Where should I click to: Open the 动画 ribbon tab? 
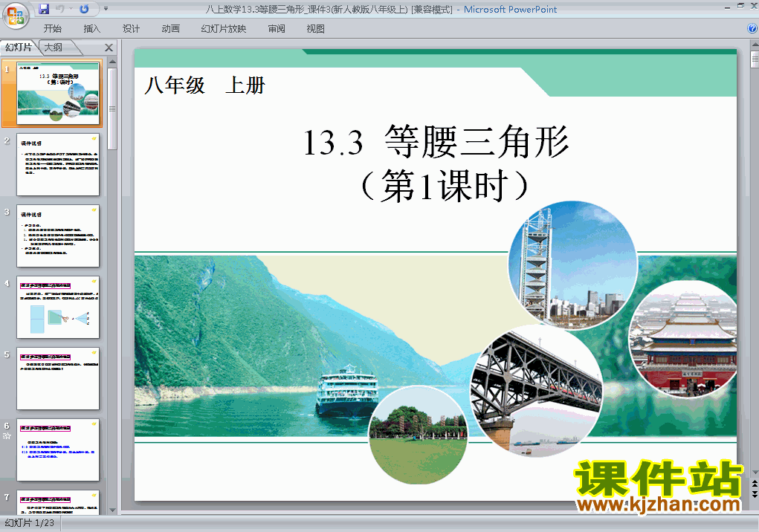point(170,28)
